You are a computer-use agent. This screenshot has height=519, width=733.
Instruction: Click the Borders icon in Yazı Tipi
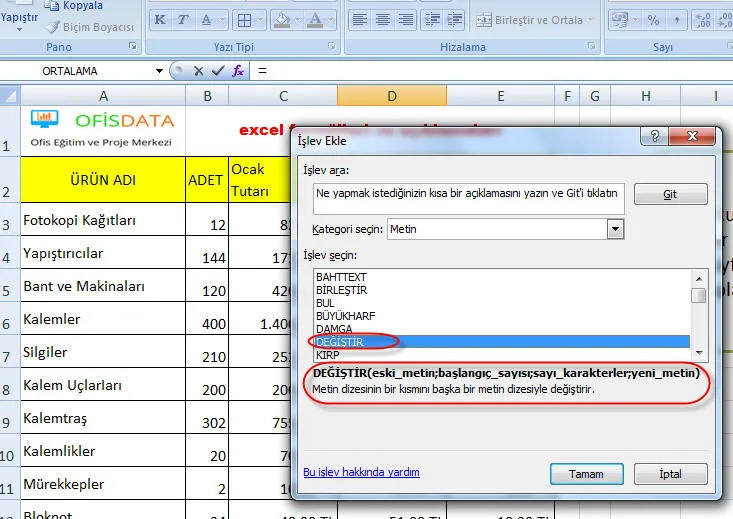(x=245, y=20)
